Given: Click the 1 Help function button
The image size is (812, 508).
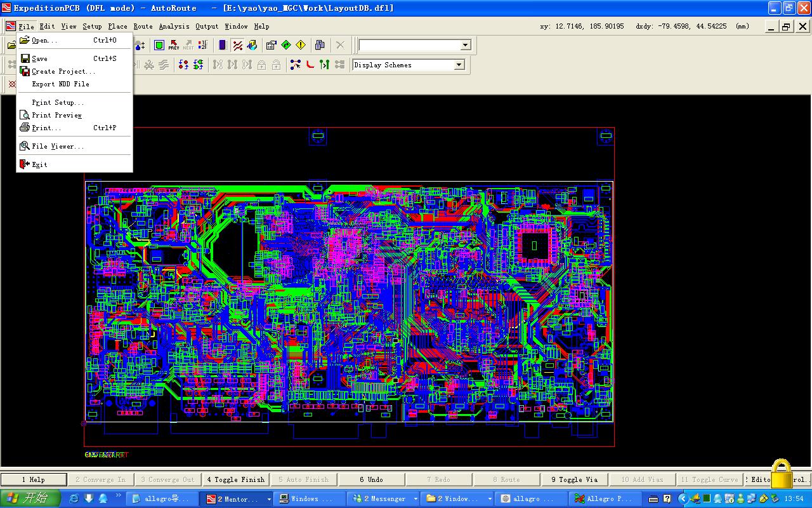Looking at the screenshot, I should click(x=34, y=479).
